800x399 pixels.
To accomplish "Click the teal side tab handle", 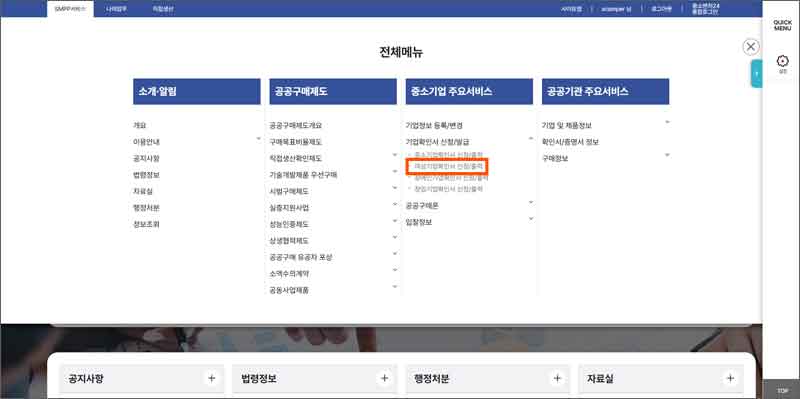I will [757, 73].
